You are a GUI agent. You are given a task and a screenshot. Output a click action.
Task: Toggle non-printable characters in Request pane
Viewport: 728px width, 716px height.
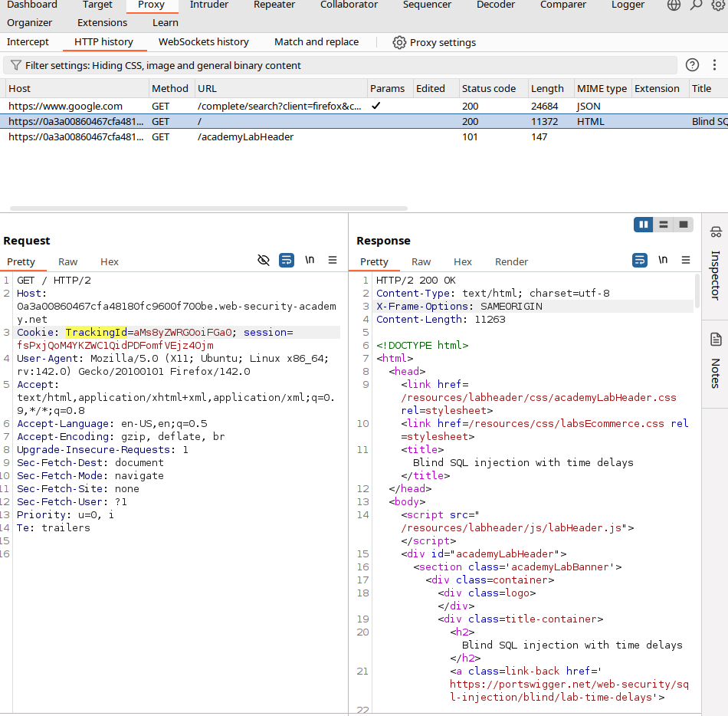coord(310,260)
